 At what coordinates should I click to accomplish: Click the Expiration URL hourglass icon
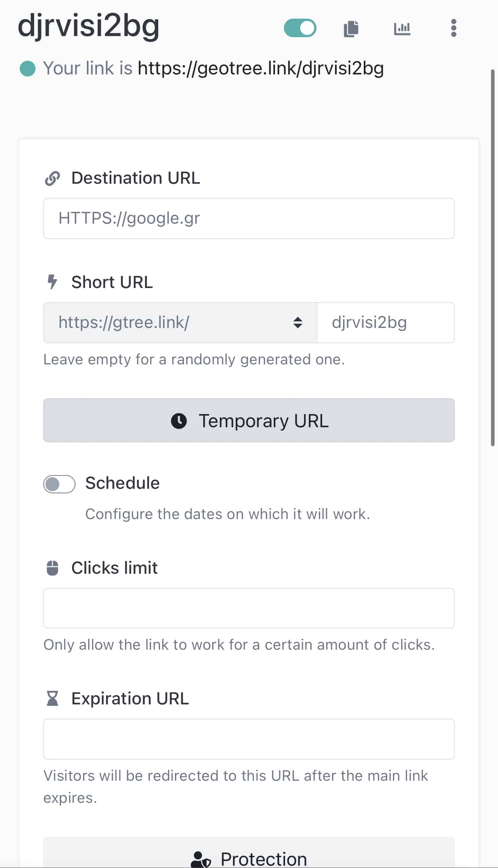[x=52, y=699]
